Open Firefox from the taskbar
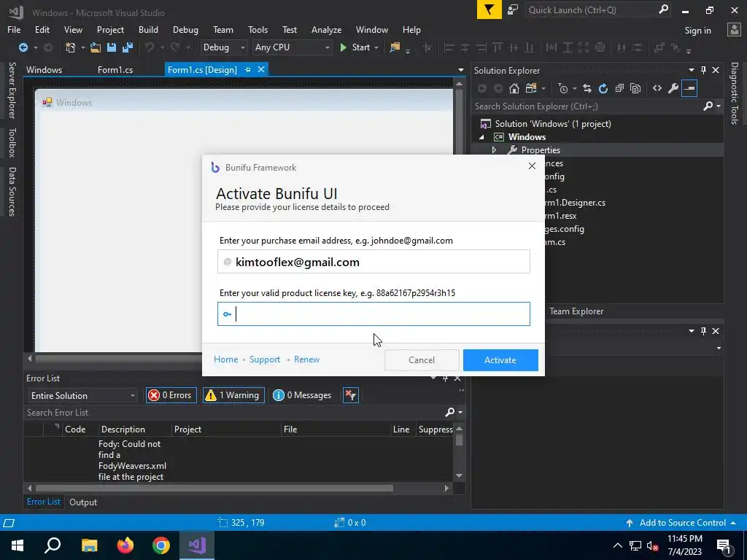This screenshot has height=560, width=747. click(125, 545)
